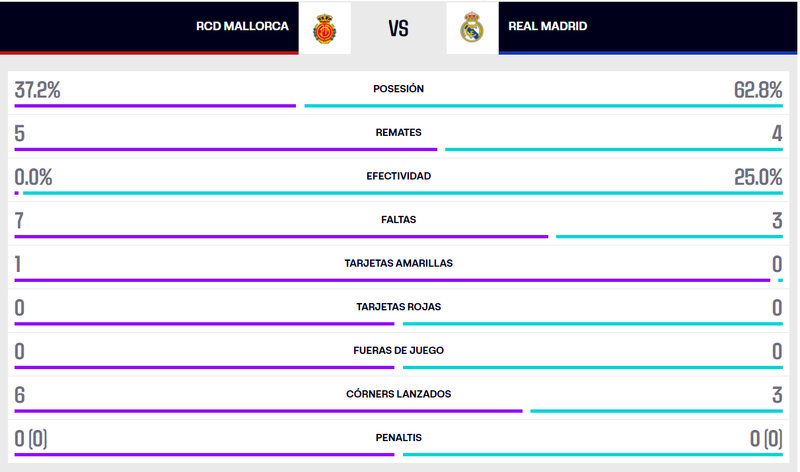The height and width of the screenshot is (472, 800).
Task: Click the Fueras de Juego label
Action: 398,350
